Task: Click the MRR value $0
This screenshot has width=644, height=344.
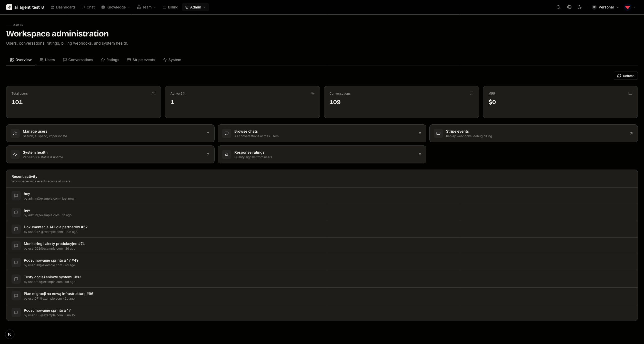Action: point(492,102)
